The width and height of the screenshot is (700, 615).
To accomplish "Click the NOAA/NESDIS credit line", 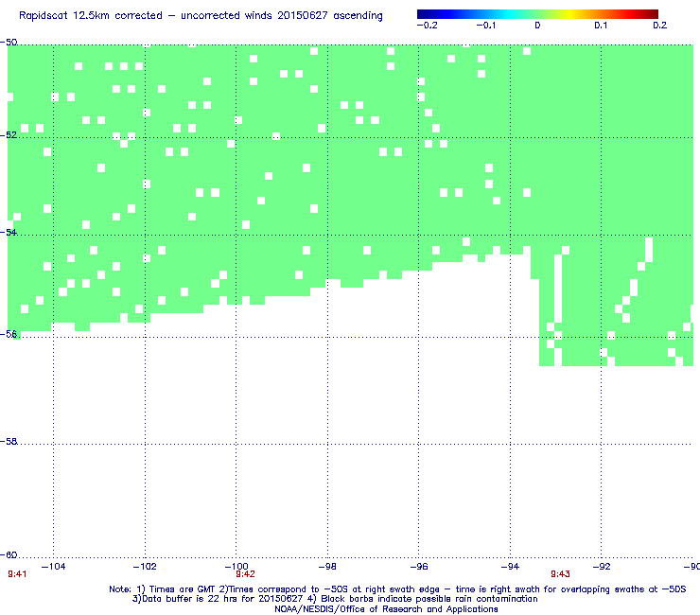I will point(386,609).
